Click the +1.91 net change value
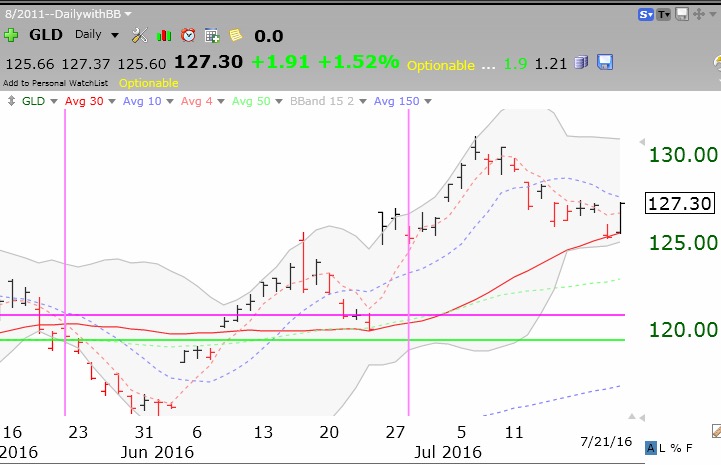This screenshot has width=721, height=465. tap(280, 62)
